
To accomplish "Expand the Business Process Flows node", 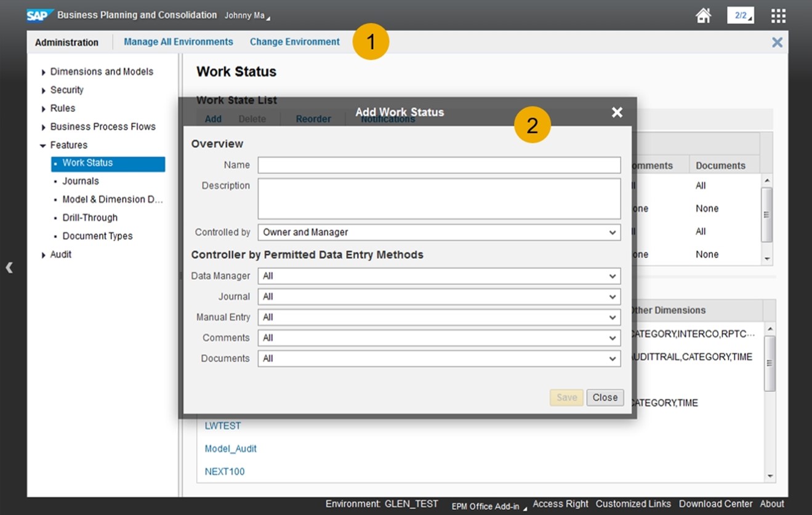I will (44, 127).
